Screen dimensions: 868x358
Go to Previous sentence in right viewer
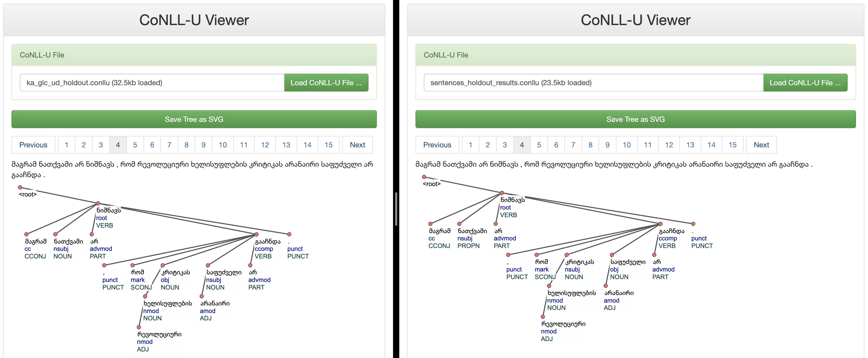437,145
